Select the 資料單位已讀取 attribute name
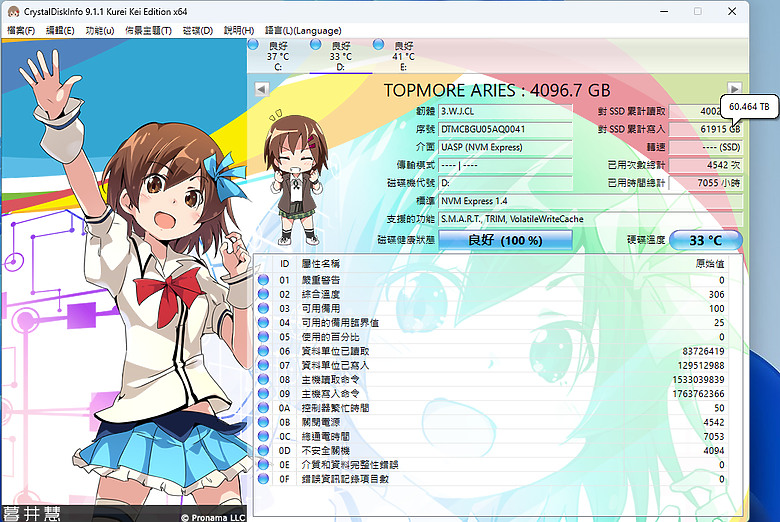 tap(335, 351)
